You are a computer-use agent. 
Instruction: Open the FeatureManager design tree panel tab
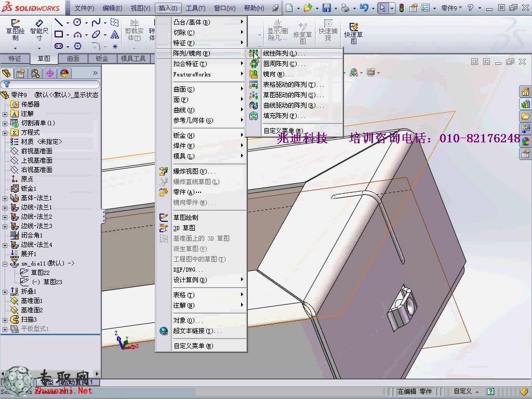6,73
